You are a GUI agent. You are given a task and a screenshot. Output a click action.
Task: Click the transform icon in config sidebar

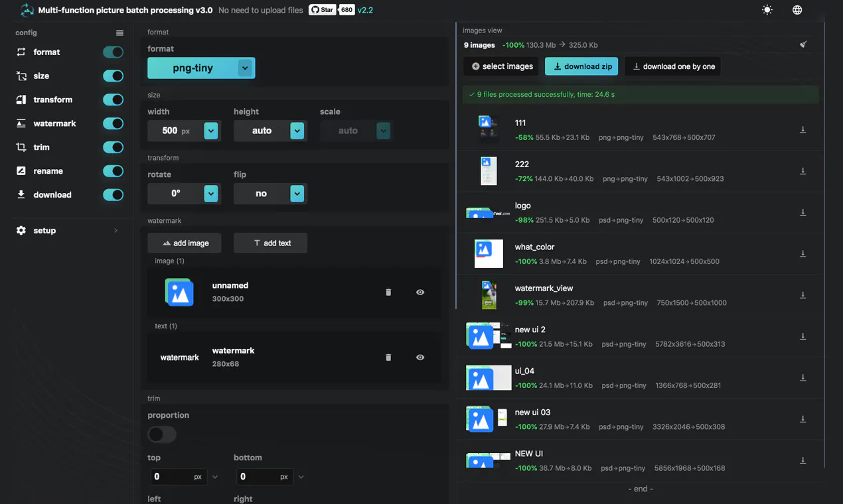point(21,99)
